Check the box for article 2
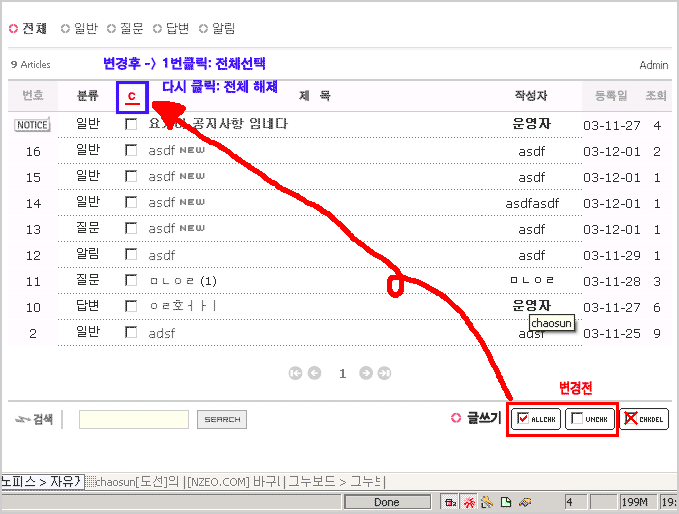The image size is (679, 514). 131,333
